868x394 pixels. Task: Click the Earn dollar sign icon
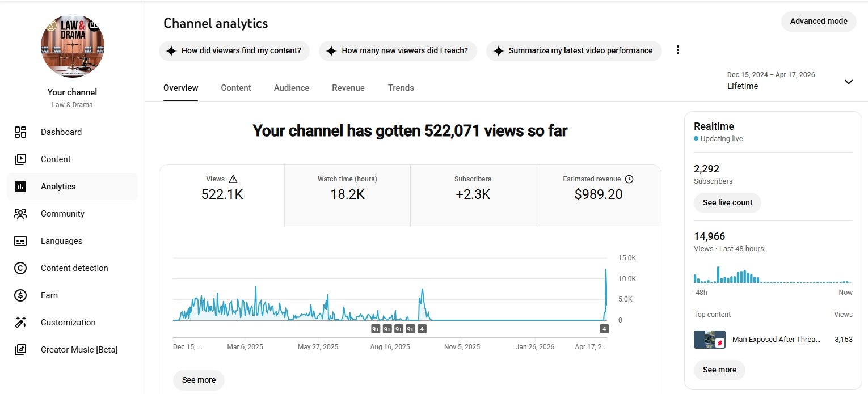20,295
